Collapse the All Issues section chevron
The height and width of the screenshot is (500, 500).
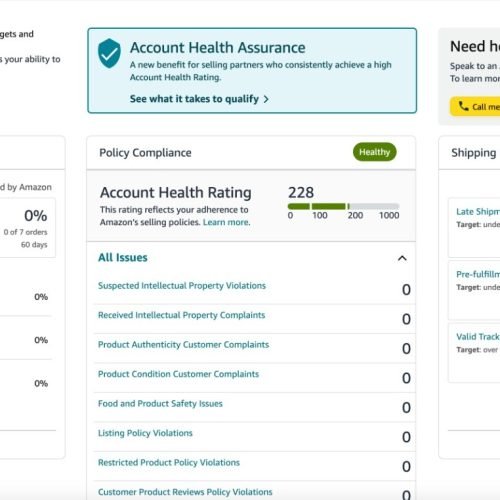402,258
